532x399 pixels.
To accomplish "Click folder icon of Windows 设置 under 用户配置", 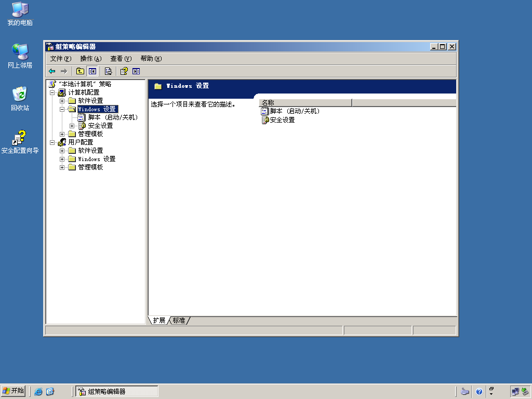I will pos(72,159).
